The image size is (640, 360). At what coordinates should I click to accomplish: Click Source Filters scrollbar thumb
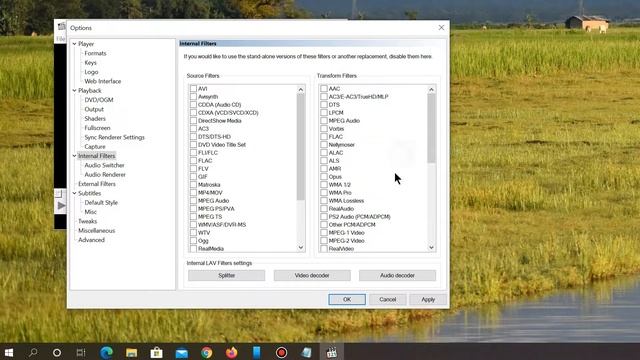(x=301, y=147)
